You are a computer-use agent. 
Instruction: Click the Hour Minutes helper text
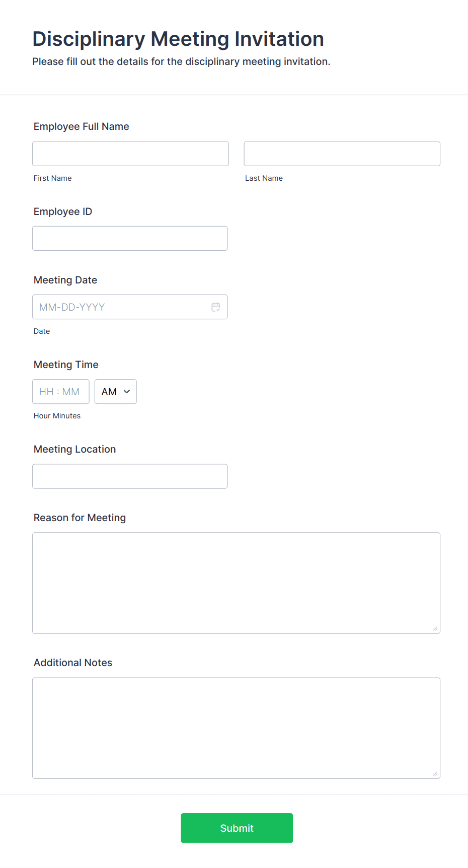click(57, 415)
